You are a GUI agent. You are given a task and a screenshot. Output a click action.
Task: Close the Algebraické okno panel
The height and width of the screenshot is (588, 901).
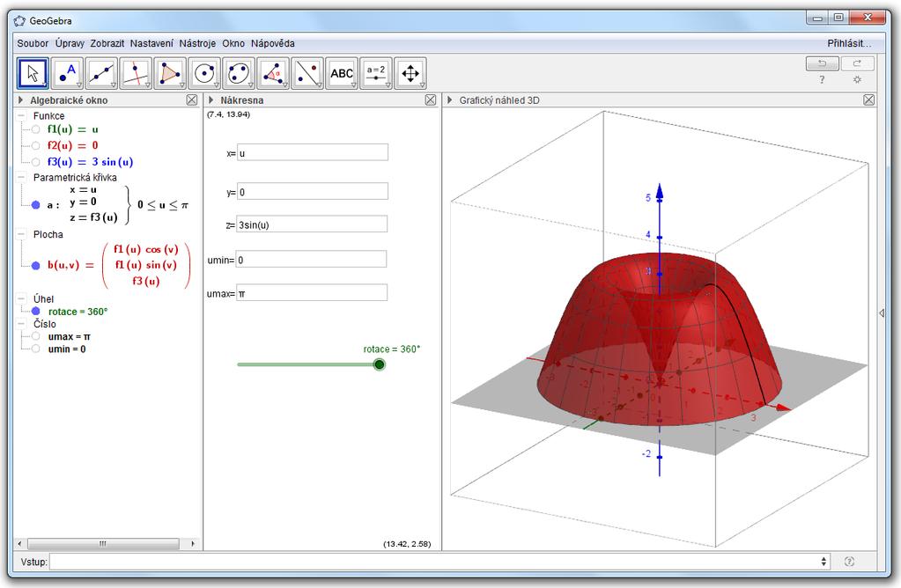[x=192, y=100]
